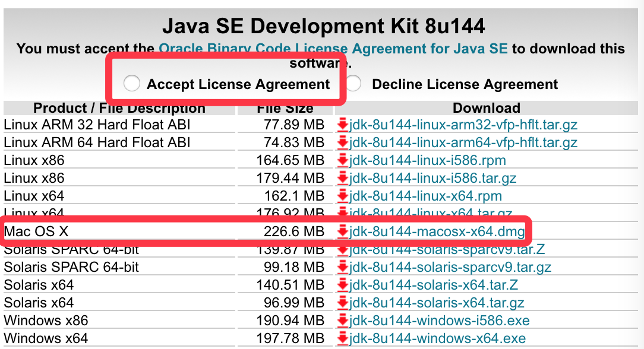This screenshot has height=349, width=644.
Task: Click download arrow icon for macosx-x64.dmg
Action: coord(343,231)
